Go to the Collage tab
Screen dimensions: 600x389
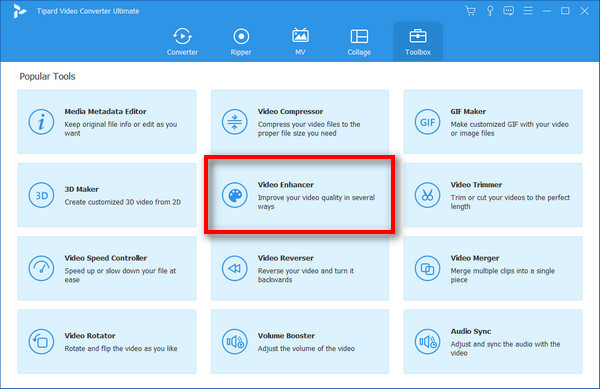pos(359,42)
